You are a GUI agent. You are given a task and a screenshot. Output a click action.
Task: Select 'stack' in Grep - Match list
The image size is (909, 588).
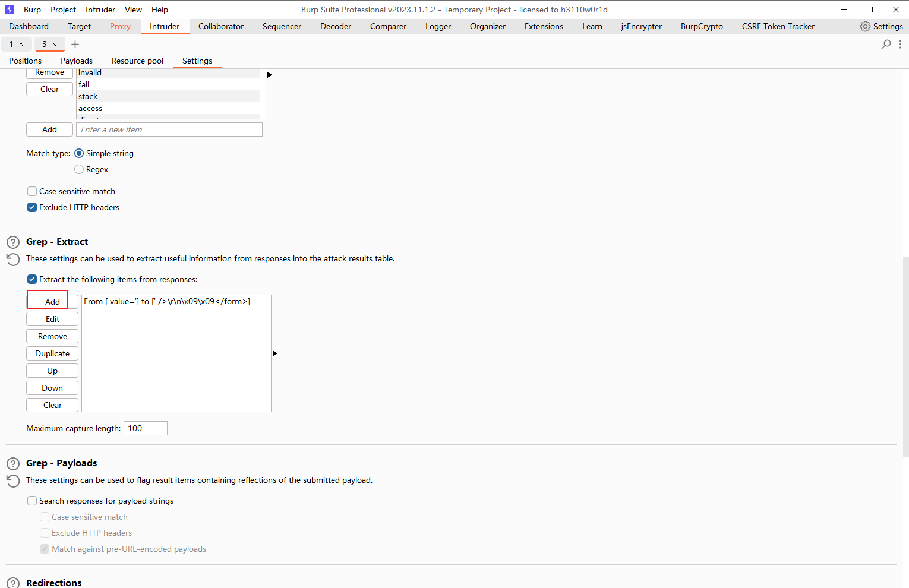[x=168, y=96]
